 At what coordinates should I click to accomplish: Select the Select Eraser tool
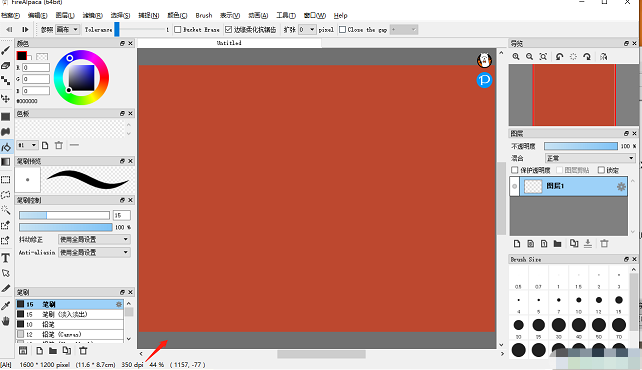[6, 240]
